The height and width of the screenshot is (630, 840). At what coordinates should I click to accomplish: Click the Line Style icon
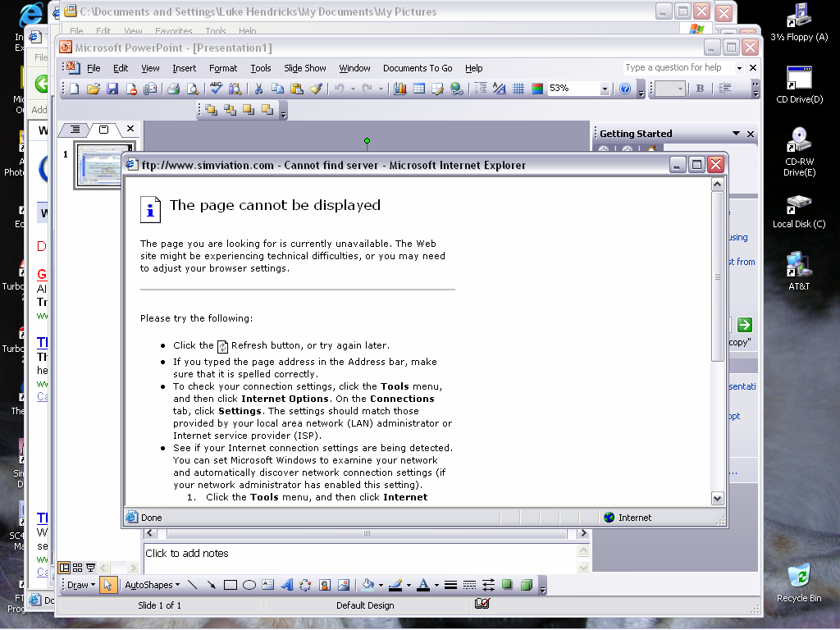(x=450, y=585)
